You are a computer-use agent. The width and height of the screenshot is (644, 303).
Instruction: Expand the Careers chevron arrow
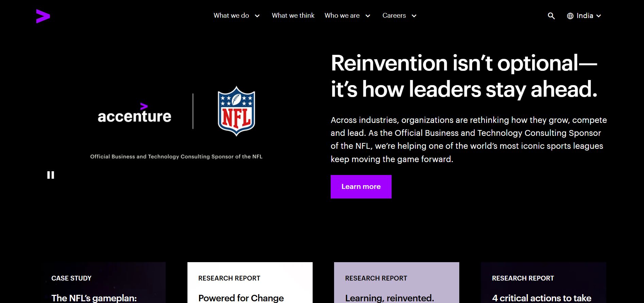click(x=414, y=16)
